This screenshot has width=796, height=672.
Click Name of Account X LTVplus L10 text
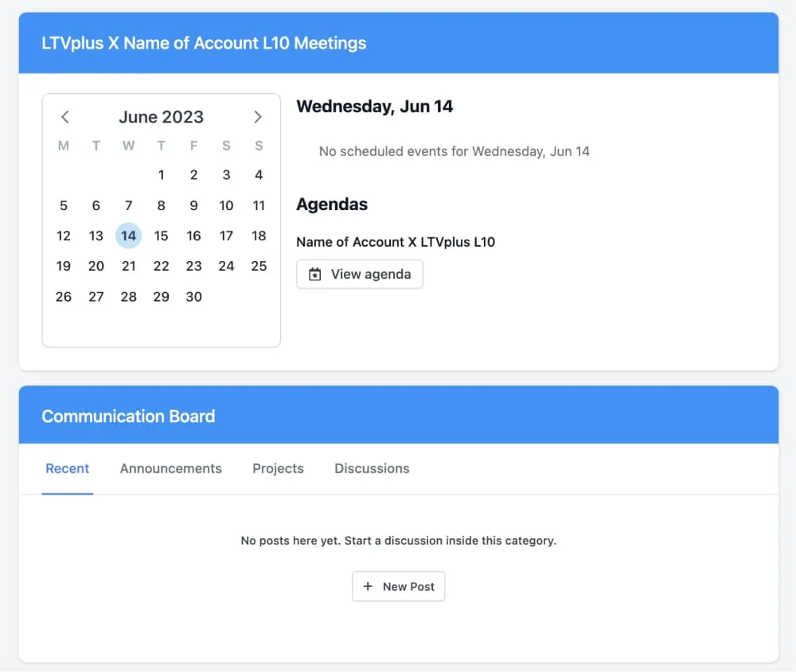[x=396, y=242]
